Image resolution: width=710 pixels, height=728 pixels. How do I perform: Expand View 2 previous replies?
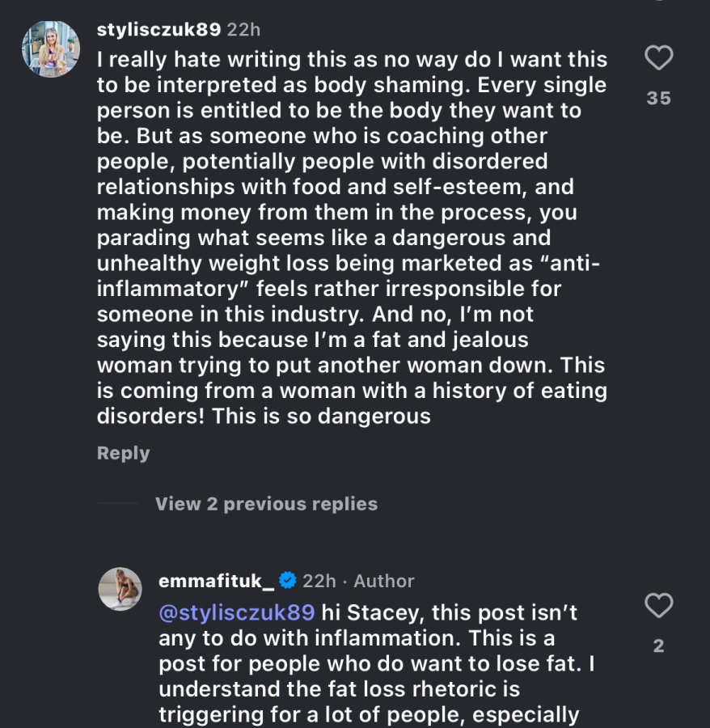pos(266,504)
